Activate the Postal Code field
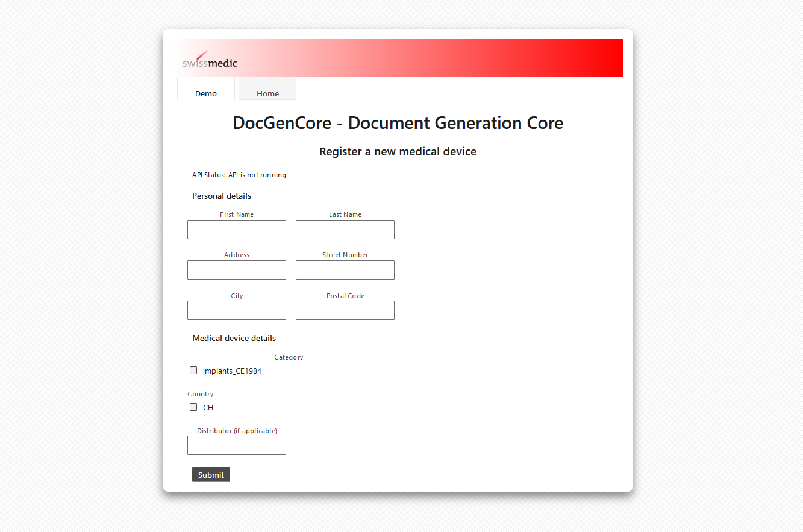The width and height of the screenshot is (803, 532). coord(345,310)
